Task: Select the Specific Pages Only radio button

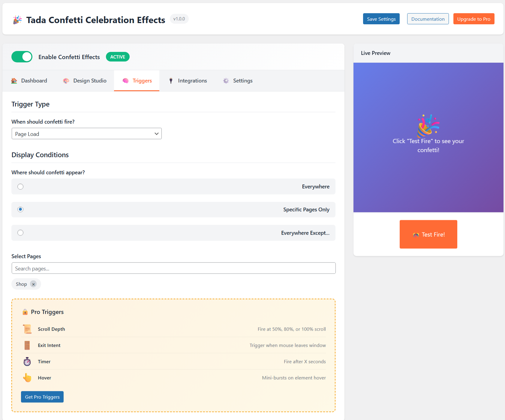Action: (20, 209)
